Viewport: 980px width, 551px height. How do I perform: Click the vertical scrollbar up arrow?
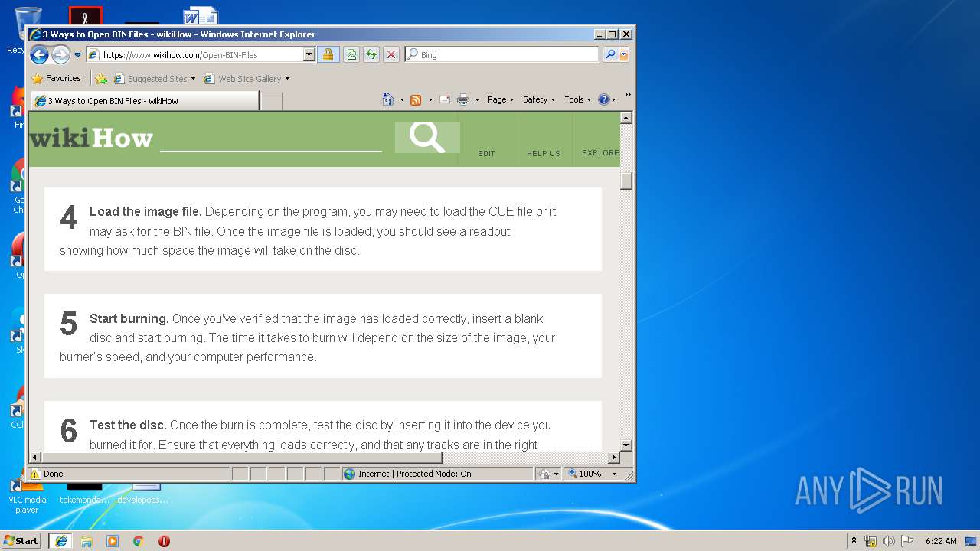626,118
